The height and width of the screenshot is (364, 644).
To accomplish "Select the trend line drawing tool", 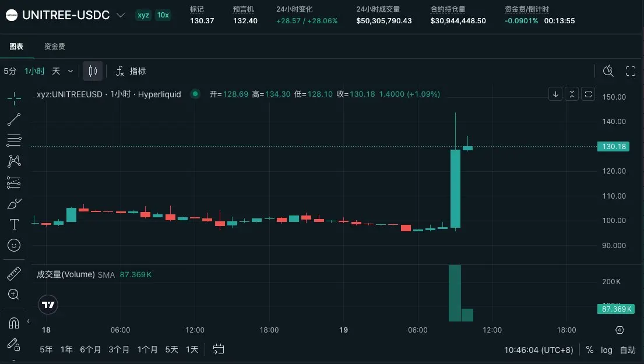I will pyautogui.click(x=14, y=119).
